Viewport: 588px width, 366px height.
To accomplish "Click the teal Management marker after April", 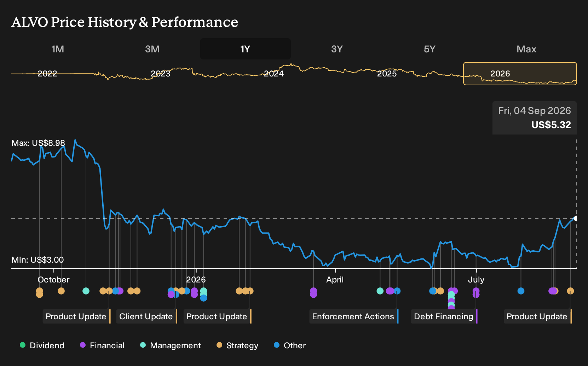I will tap(380, 291).
